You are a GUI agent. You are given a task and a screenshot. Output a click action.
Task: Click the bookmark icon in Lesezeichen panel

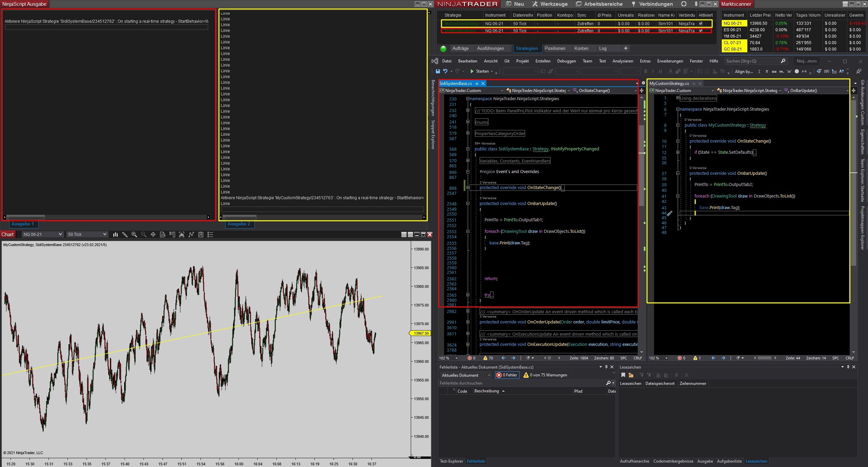click(623, 375)
